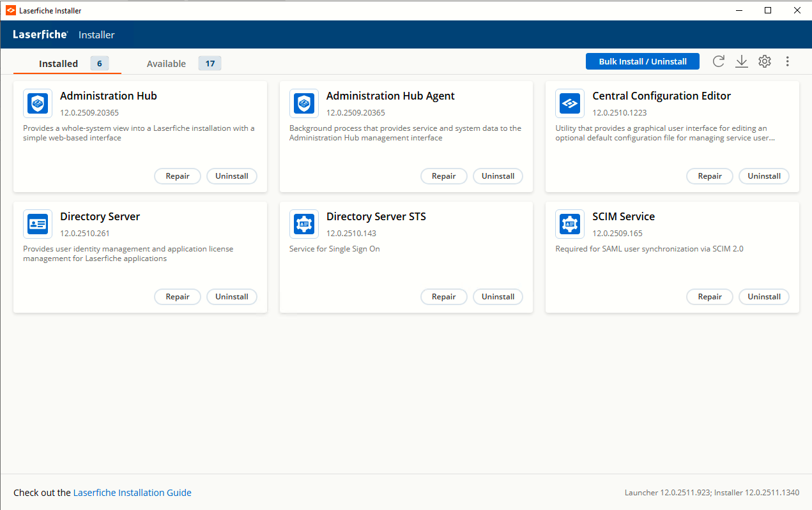
Task: Click the Directory Server STS icon
Action: click(303, 224)
